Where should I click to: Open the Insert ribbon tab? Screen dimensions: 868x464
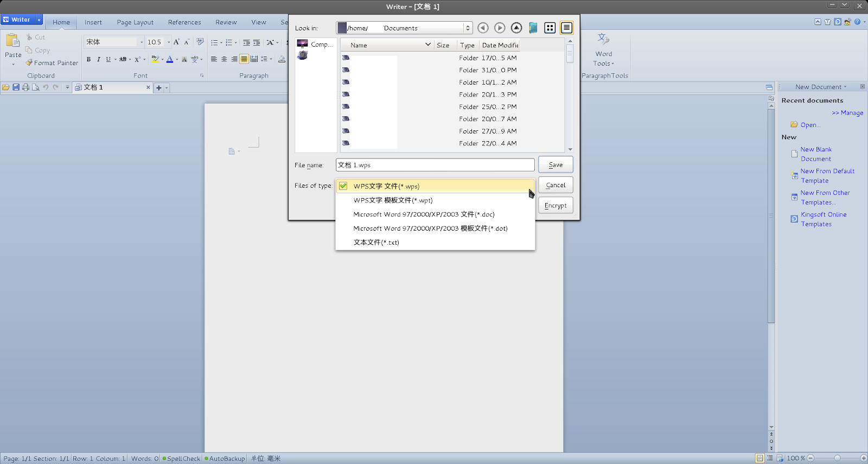[x=93, y=22]
